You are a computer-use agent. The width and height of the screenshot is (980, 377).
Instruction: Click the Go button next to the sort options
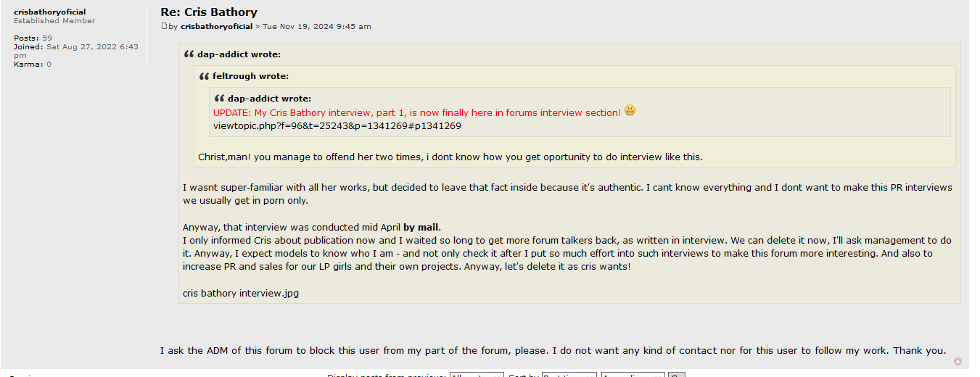pos(676,375)
